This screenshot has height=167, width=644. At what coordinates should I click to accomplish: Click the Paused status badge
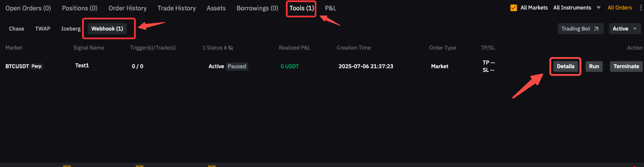coord(237,66)
